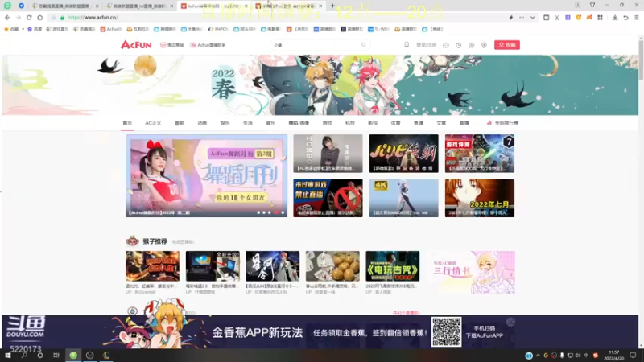Open the 娱乐 navigation tab
The image size is (644, 362).
tap(225, 123)
